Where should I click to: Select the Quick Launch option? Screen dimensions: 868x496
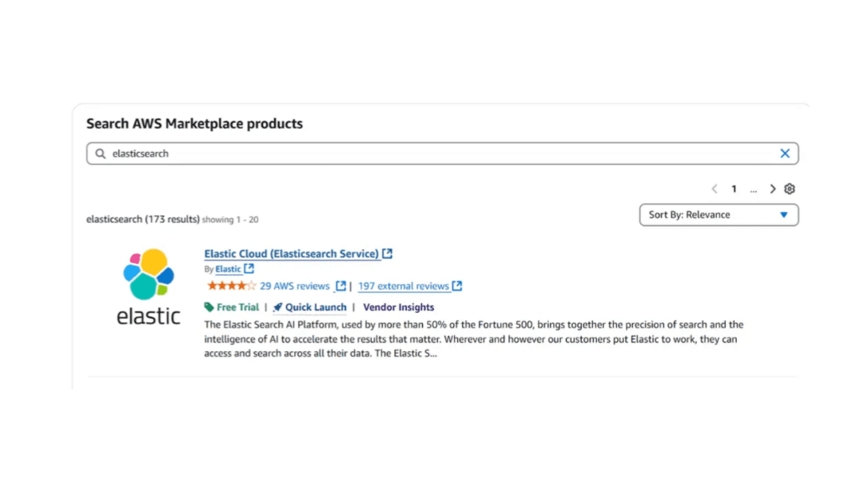pos(314,307)
